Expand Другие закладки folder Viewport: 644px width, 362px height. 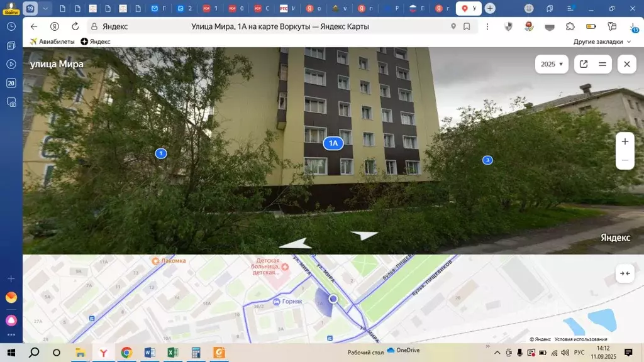point(602,41)
